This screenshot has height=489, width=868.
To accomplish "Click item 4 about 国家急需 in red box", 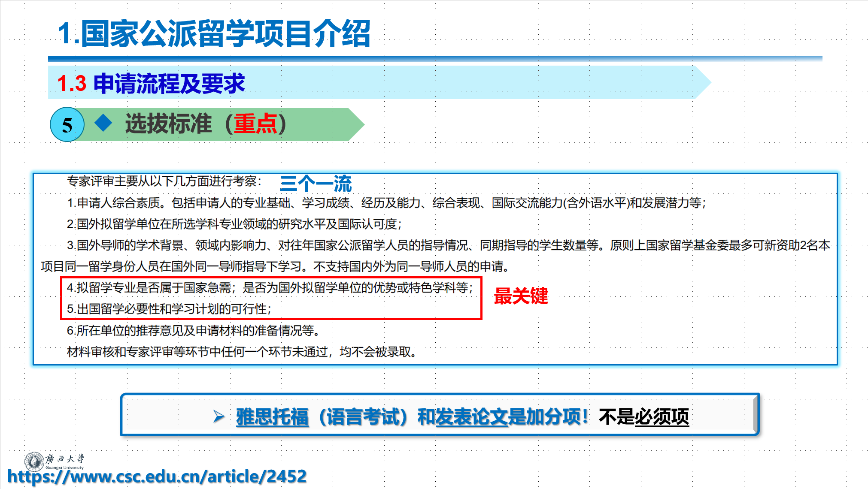I will point(270,287).
